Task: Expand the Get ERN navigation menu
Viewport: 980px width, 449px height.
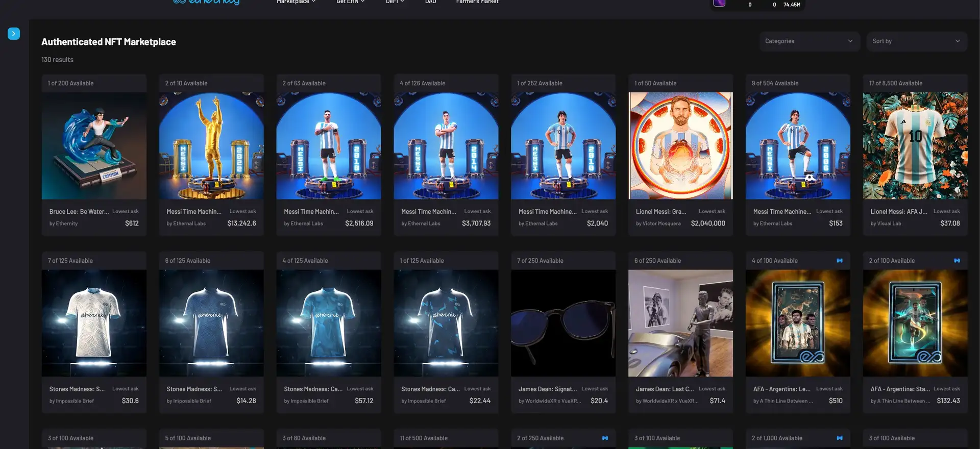Action: click(350, 2)
